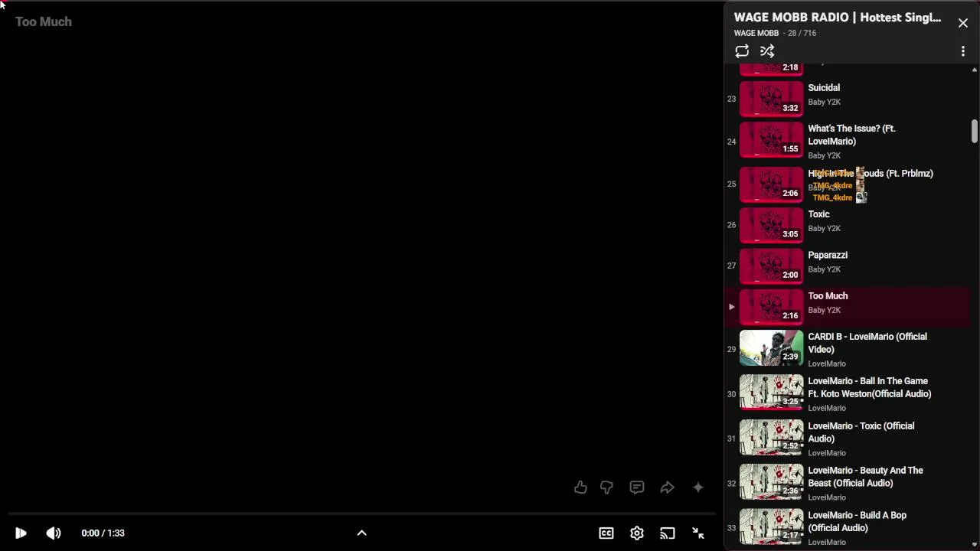Screen dimensions: 980x551
Task: Click the Paparazzi 2:00 thumbnail
Action: [x=772, y=266]
